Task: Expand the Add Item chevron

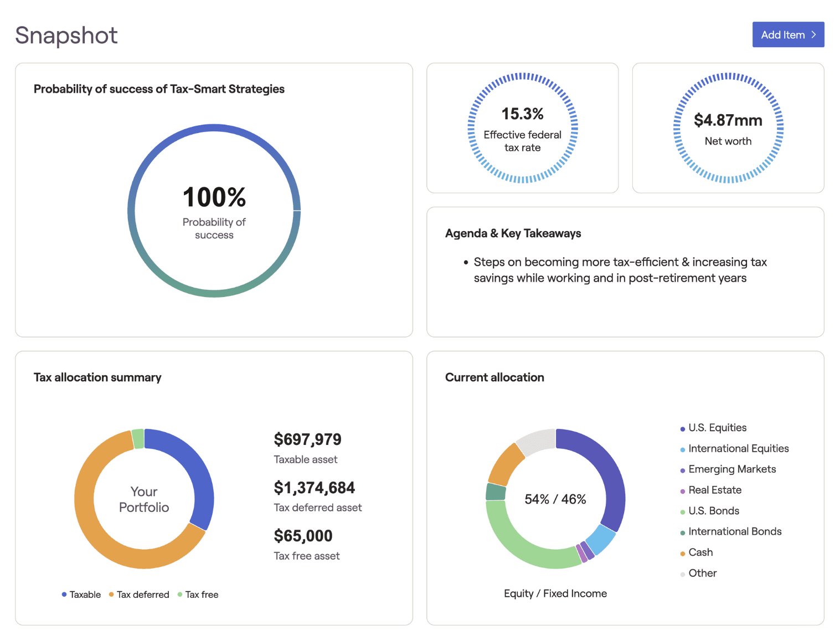Action: 813,34
